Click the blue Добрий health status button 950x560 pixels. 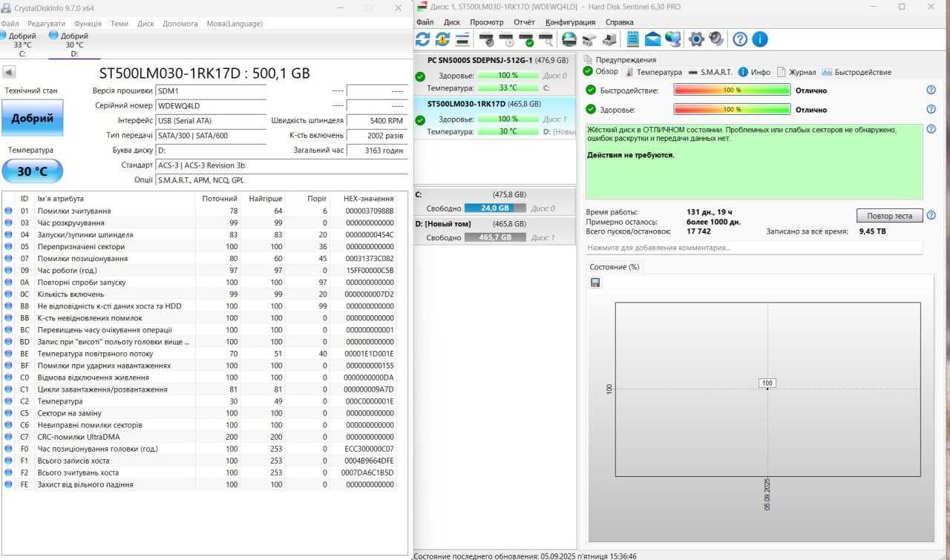[x=33, y=118]
